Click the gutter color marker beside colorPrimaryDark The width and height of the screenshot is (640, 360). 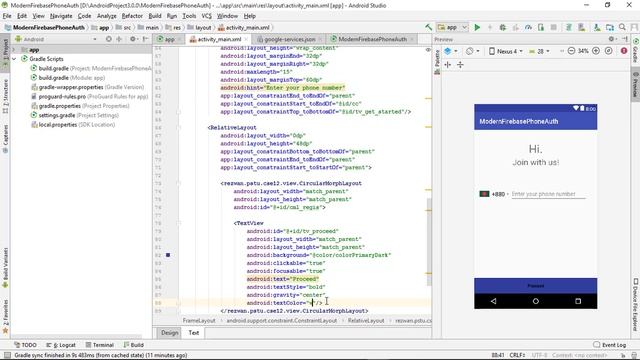click(x=168, y=255)
